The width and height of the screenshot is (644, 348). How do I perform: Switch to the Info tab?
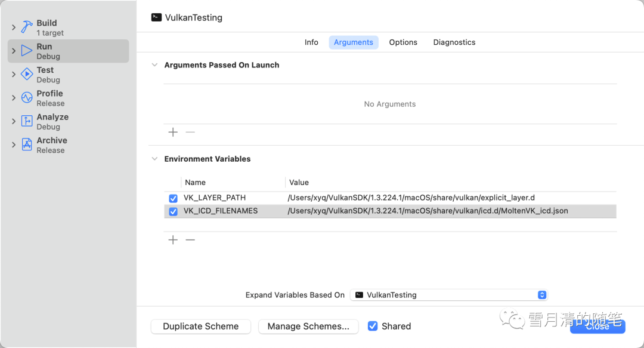pyautogui.click(x=311, y=42)
